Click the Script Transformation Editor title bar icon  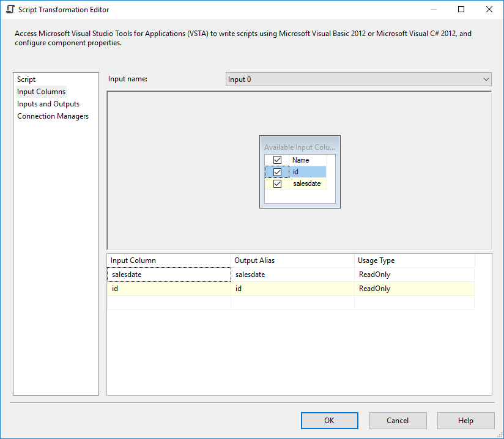10,9
